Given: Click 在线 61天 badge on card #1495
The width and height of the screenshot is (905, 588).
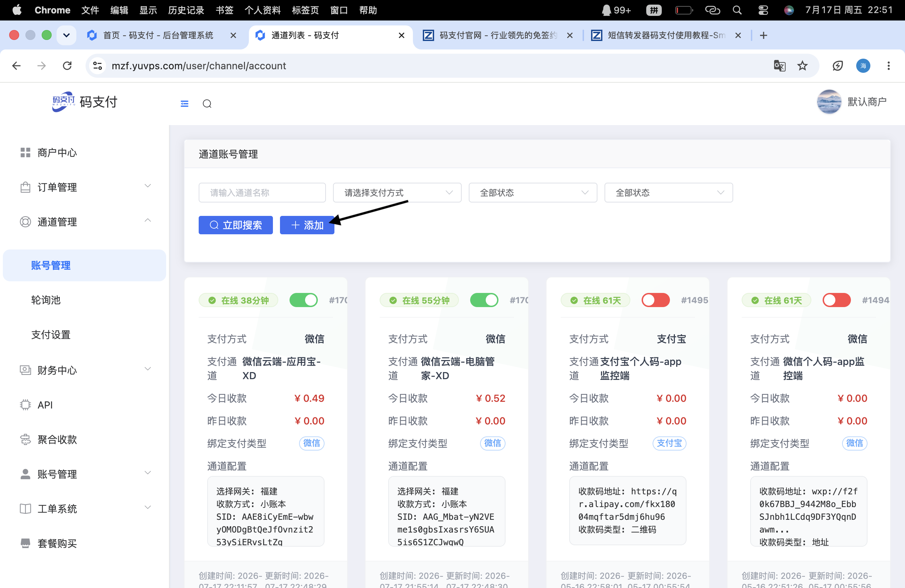Looking at the screenshot, I should [x=595, y=300].
